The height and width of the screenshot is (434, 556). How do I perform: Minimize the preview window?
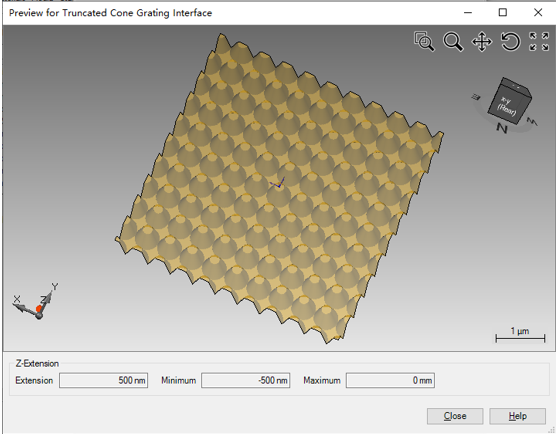click(x=468, y=13)
